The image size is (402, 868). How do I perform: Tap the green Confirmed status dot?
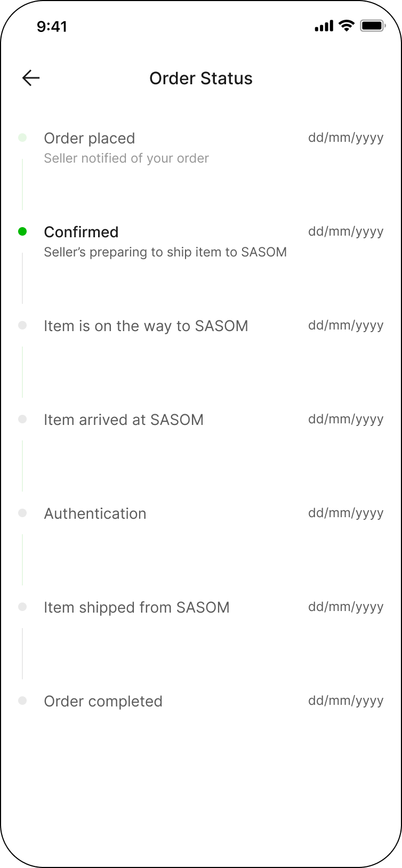22,231
